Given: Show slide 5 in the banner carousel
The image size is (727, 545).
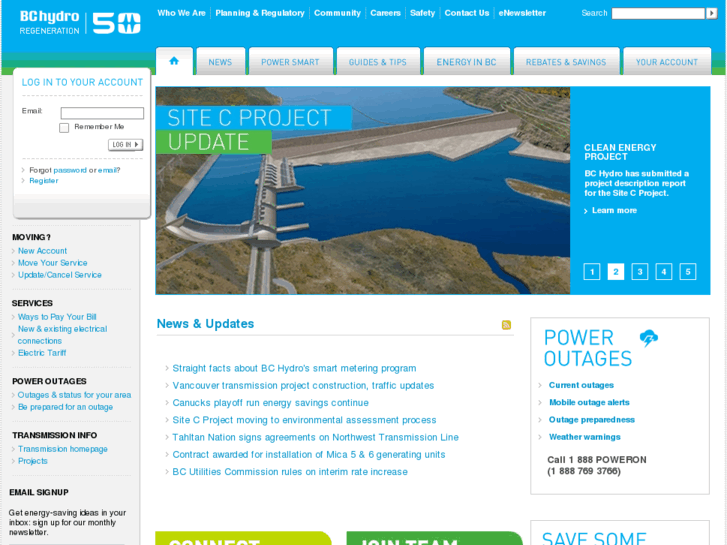Looking at the screenshot, I should tap(688, 271).
